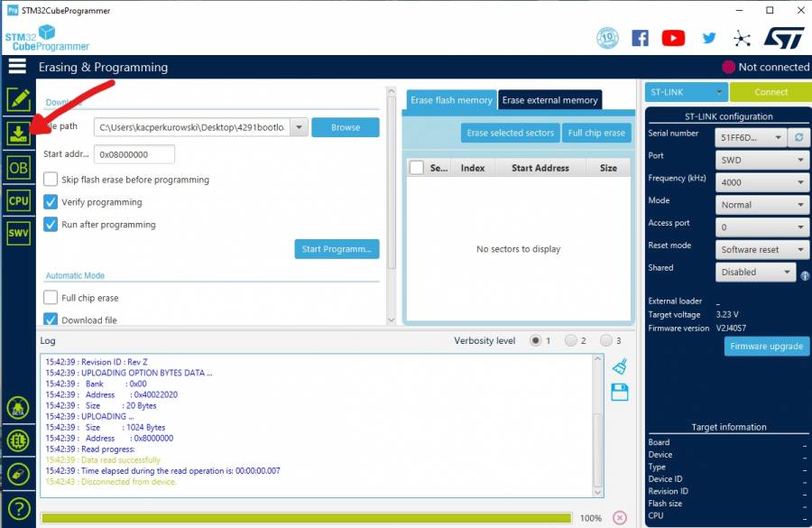Open Memory & File editing pencil icon
The width and height of the screenshot is (812, 528).
click(19, 99)
